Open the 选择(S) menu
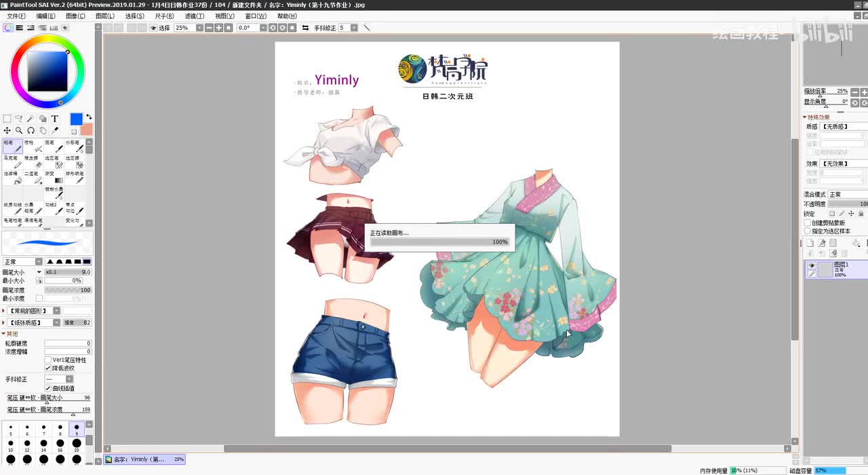868x475 pixels. coord(136,16)
